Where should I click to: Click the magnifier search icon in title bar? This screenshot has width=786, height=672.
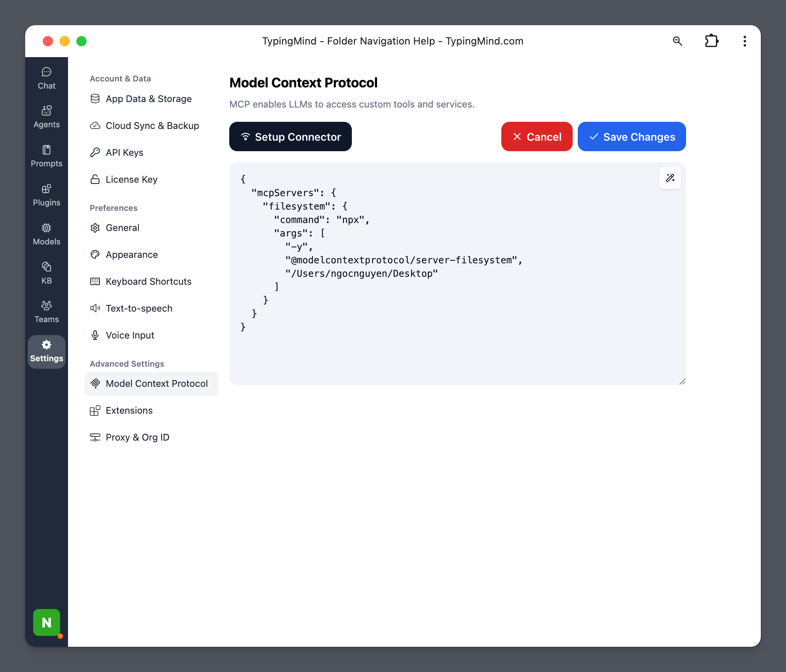coord(677,41)
